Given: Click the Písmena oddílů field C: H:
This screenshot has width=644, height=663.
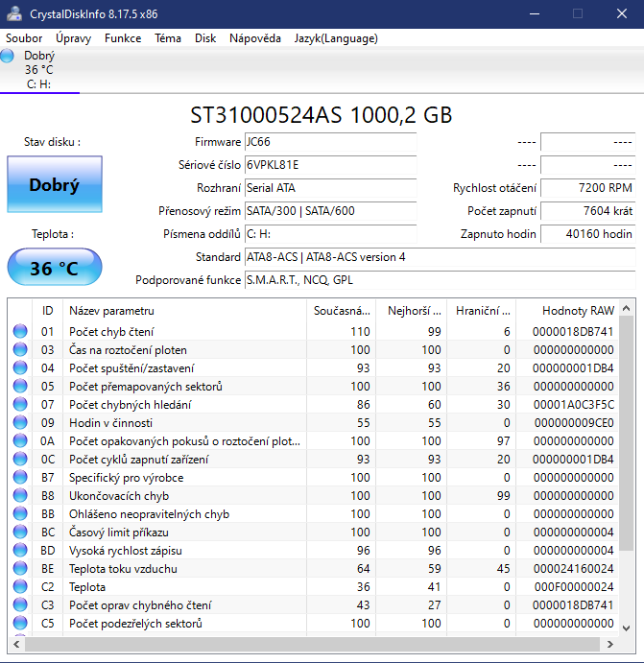Looking at the screenshot, I should 331,234.
